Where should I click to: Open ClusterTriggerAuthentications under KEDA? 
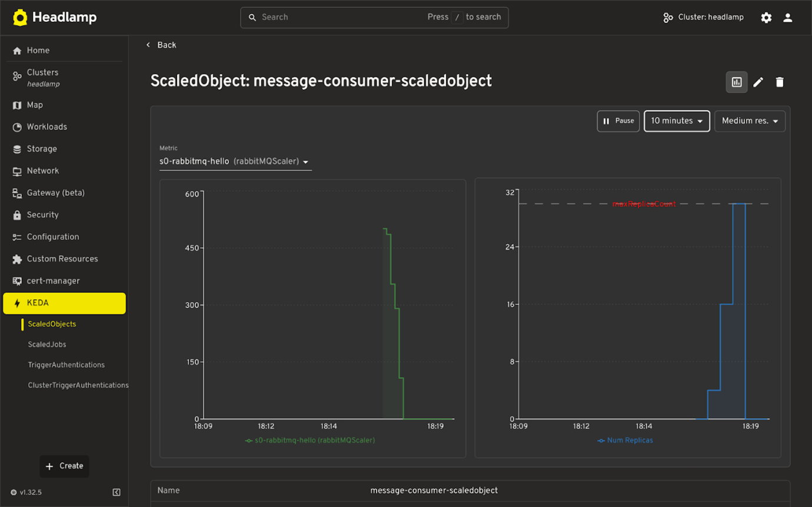78,386
